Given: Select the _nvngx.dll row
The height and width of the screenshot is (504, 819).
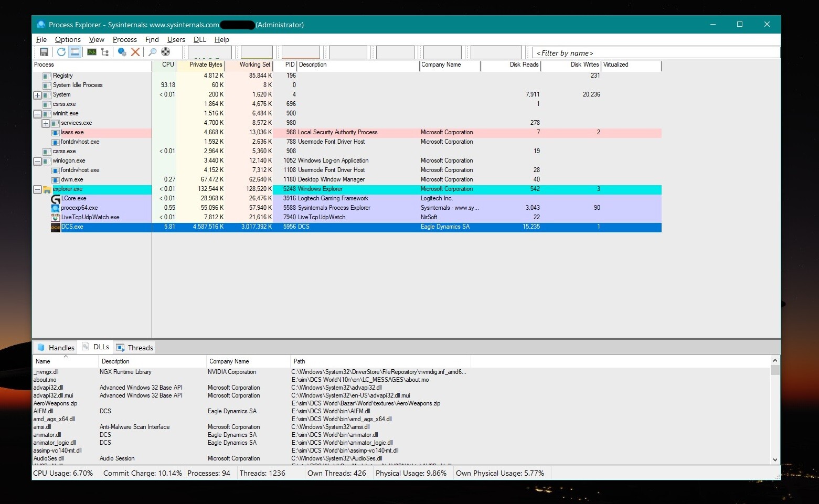Looking at the screenshot, I should coord(401,372).
